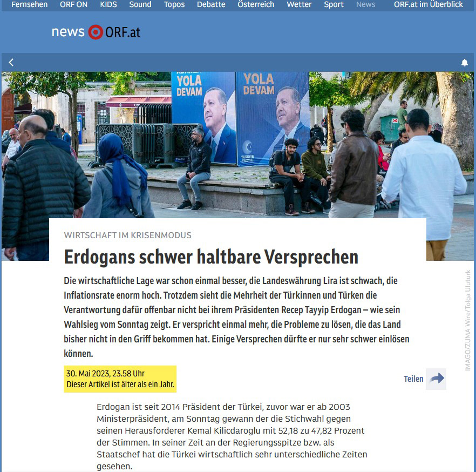Go back using the left chevron arrow

pos(11,62)
